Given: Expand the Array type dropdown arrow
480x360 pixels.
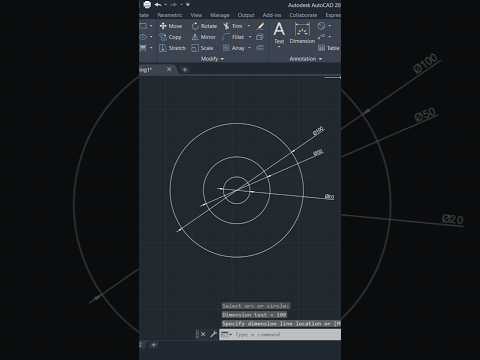Looking at the screenshot, I should pyautogui.click(x=250, y=48).
